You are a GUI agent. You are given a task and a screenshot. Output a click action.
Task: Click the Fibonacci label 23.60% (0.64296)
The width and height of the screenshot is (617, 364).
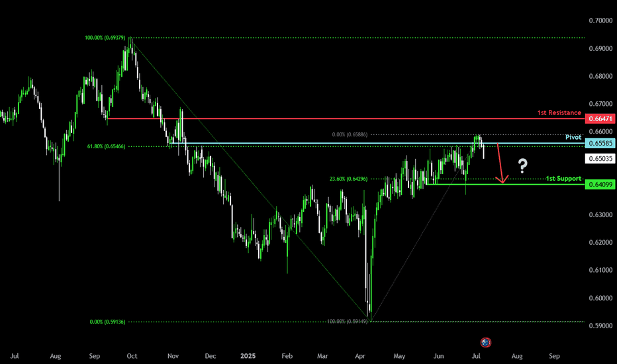click(x=348, y=179)
